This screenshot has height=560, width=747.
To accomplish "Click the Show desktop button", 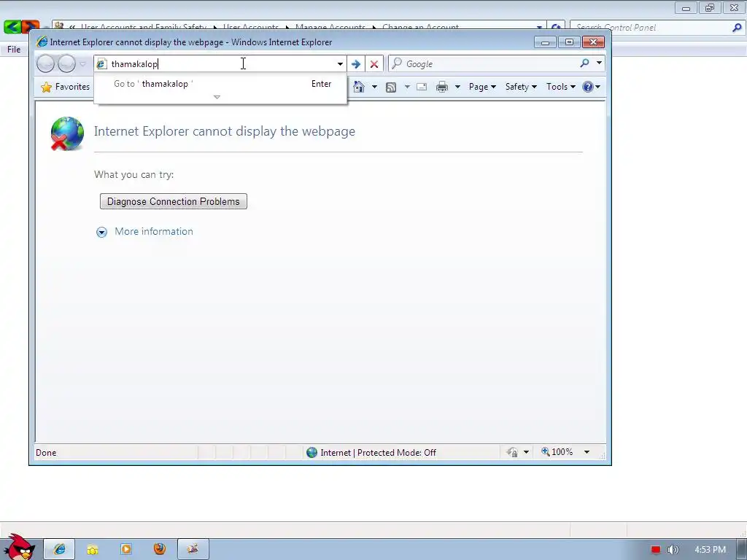I will (x=742, y=550).
